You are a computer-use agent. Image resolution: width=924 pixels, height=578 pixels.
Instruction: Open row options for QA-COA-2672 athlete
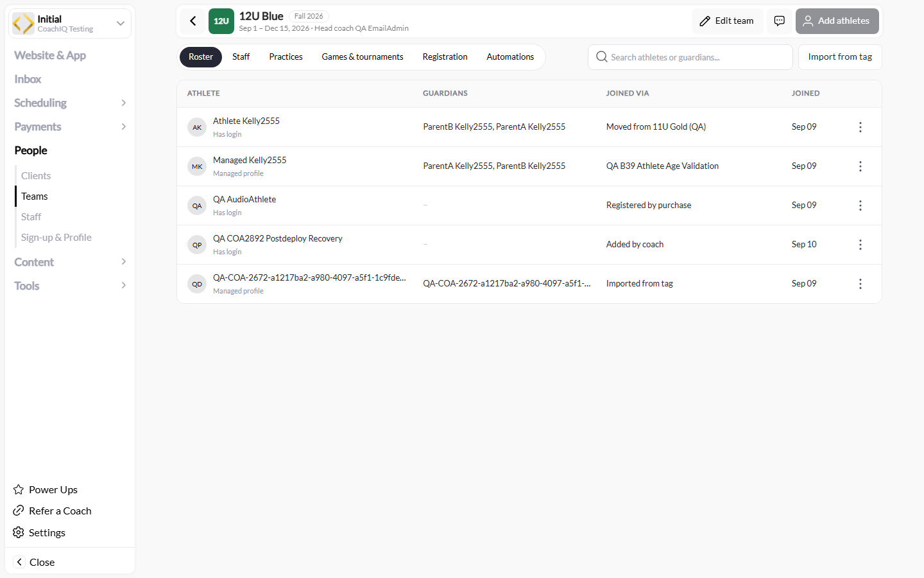860,284
